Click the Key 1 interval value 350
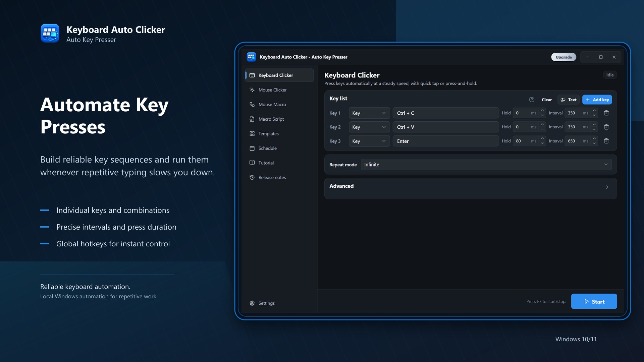This screenshot has width=644, height=362. (572, 113)
